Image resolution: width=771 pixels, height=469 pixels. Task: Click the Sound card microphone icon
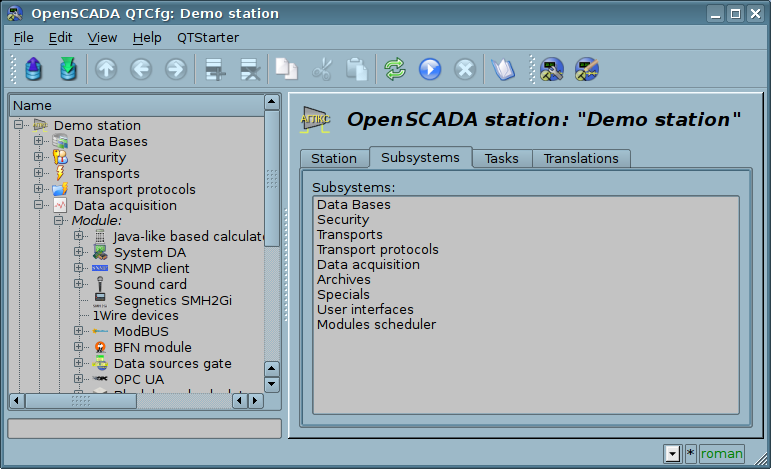coord(100,284)
